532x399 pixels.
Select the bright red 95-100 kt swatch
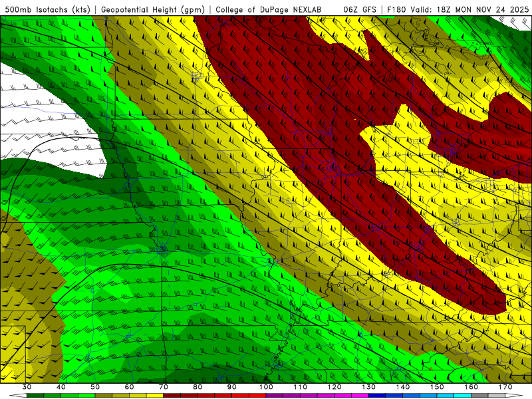(x=257, y=396)
